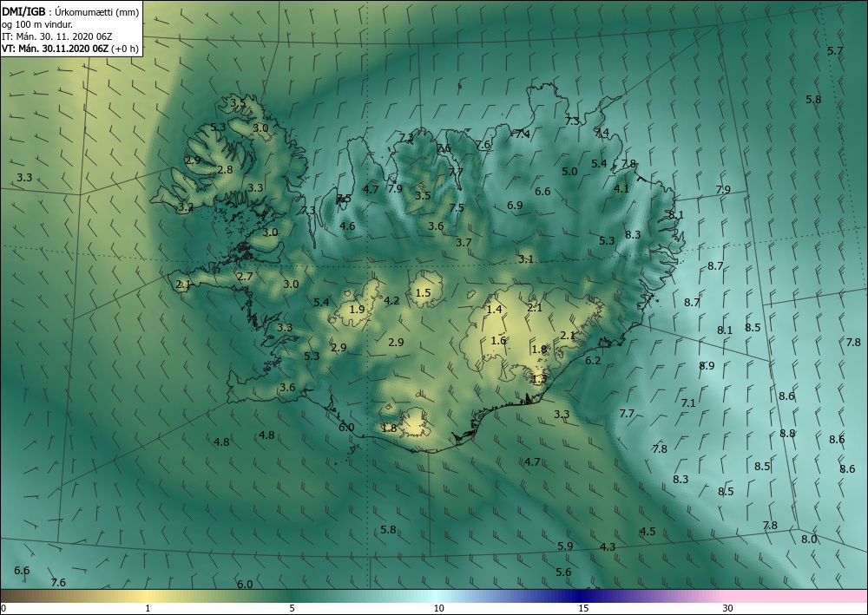This screenshot has height=615, width=868.
Task: Click the 3.7 value on the map
Action: (x=464, y=242)
